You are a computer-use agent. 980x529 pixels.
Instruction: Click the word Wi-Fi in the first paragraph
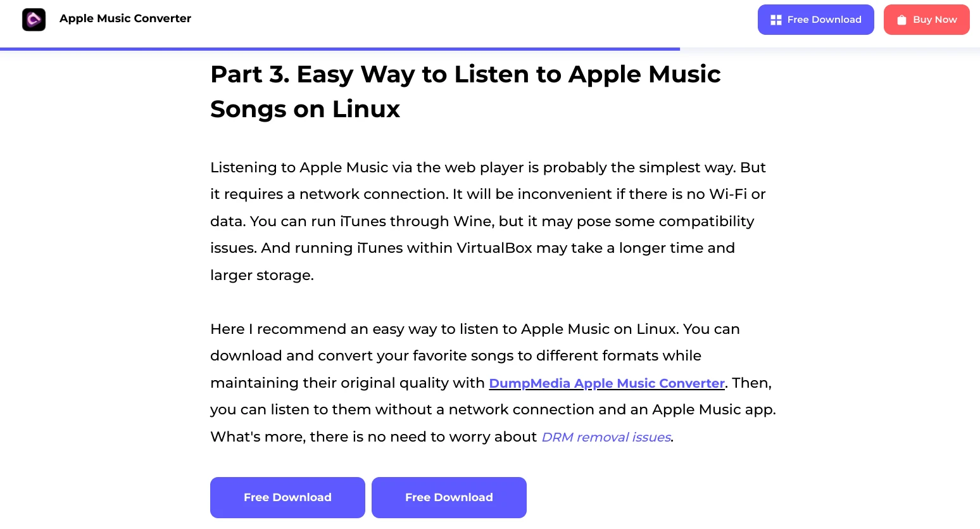728,194
